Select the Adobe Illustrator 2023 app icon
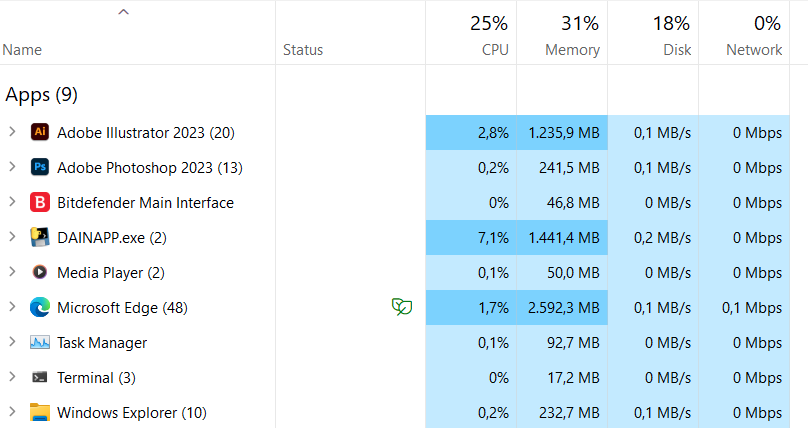Screen dimensions: 808x428 (x=40, y=132)
